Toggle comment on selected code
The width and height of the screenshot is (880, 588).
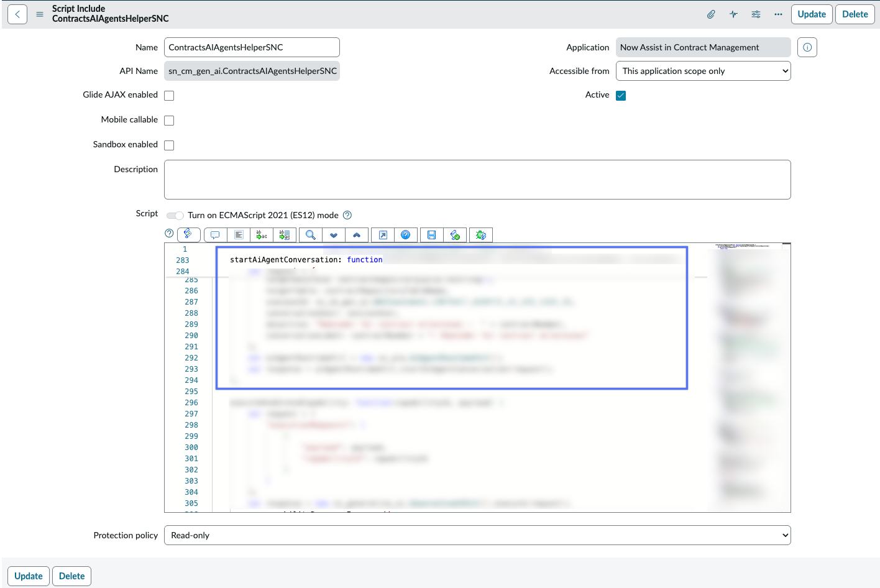215,235
